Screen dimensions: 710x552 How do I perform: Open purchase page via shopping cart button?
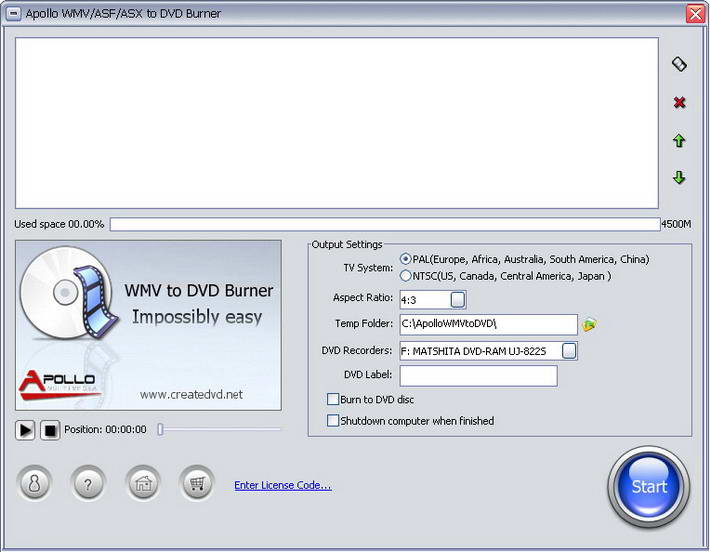(197, 483)
